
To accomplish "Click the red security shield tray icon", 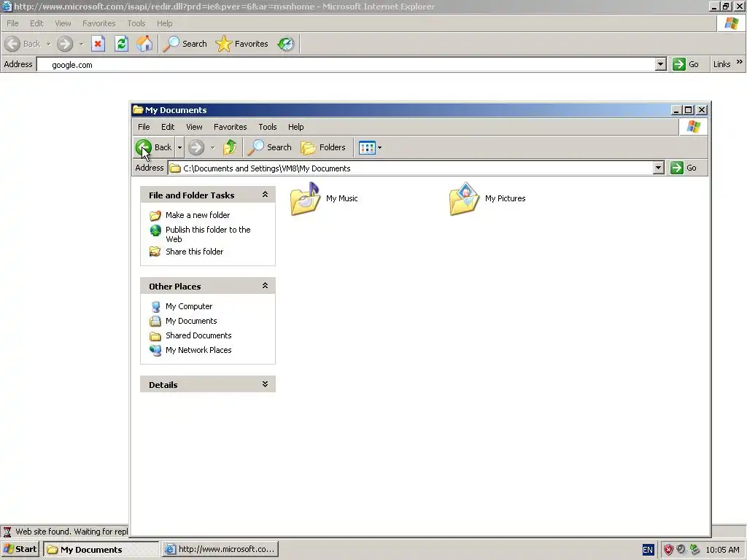I will (x=668, y=550).
